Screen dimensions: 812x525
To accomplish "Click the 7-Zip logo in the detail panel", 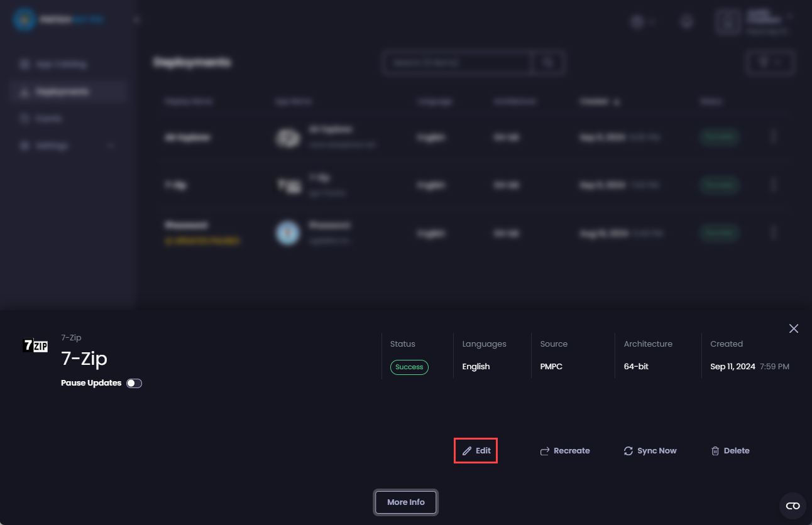I will click(x=35, y=345).
